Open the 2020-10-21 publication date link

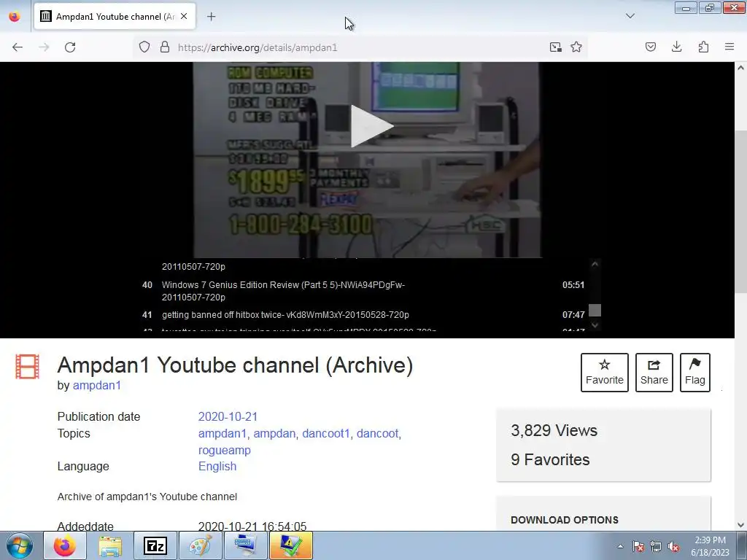(x=228, y=416)
